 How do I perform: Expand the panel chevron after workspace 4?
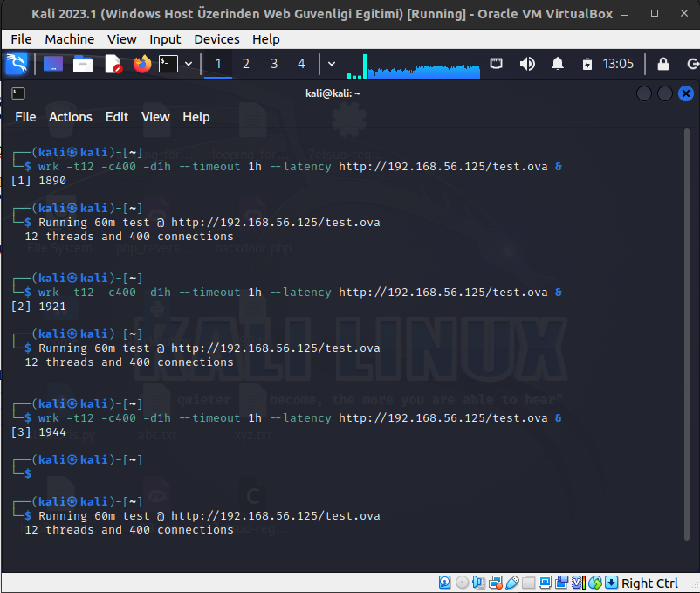click(332, 64)
